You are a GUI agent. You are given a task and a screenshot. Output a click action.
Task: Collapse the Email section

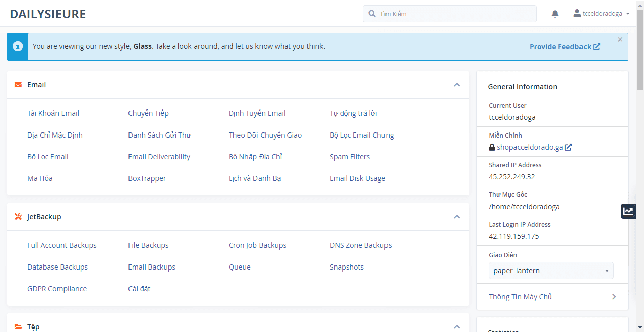click(457, 85)
